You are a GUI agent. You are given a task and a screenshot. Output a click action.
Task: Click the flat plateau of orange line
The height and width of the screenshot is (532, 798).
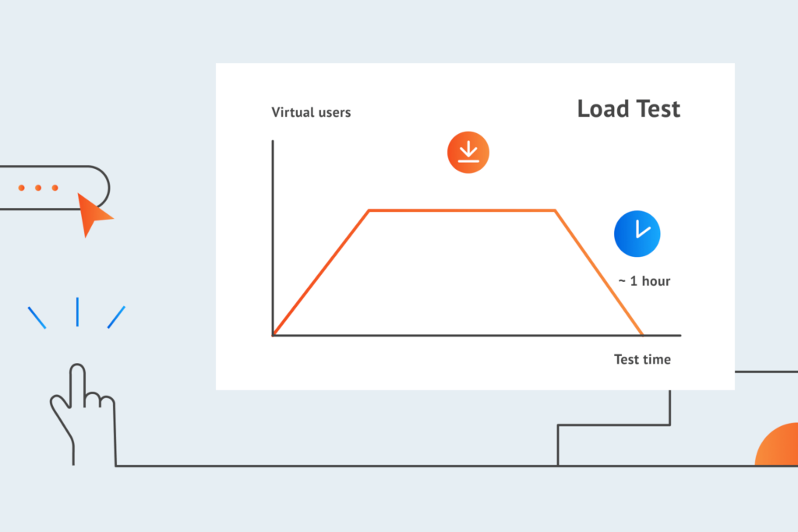(x=462, y=210)
